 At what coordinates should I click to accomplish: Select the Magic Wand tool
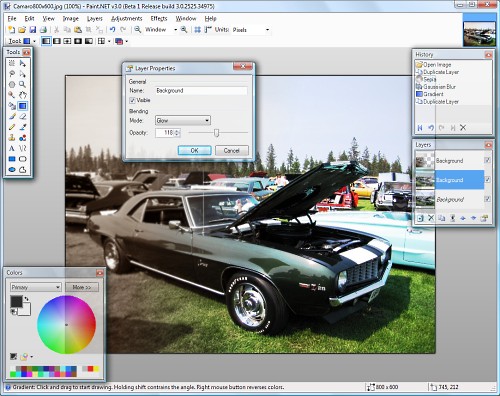click(12, 95)
